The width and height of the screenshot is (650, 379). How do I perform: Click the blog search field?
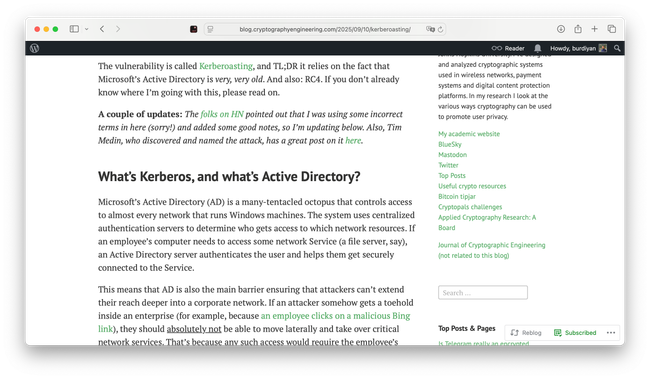point(483,293)
